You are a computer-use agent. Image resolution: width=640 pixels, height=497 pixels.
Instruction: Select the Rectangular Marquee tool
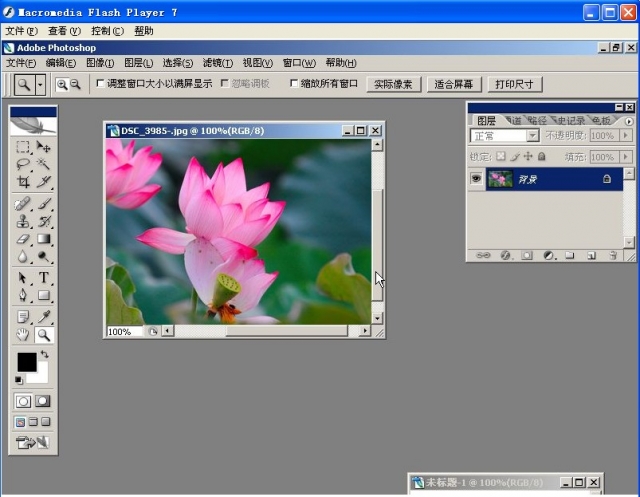click(23, 147)
